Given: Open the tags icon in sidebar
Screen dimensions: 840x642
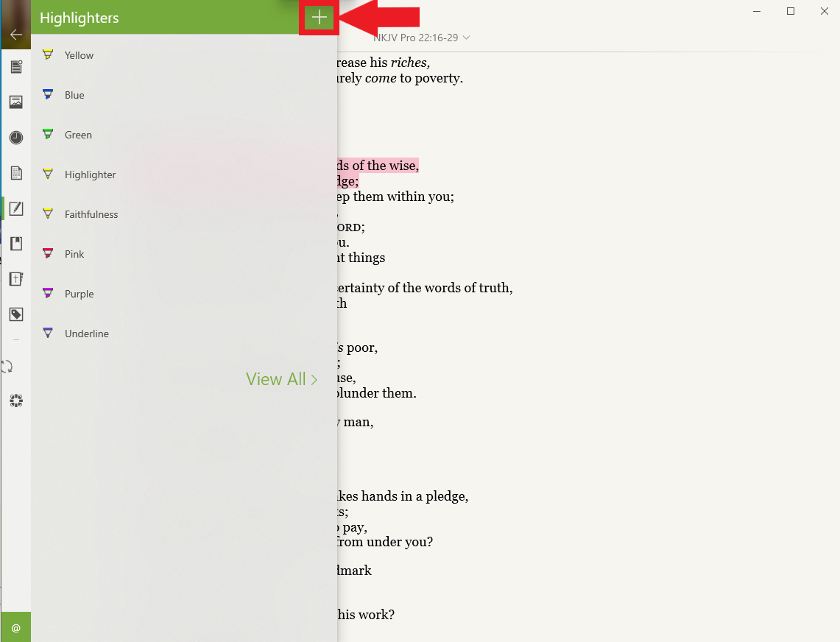Looking at the screenshot, I should (16, 314).
